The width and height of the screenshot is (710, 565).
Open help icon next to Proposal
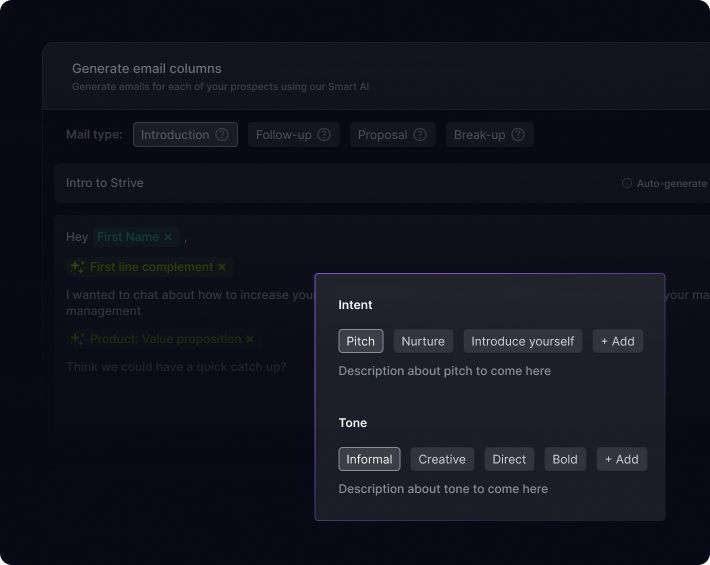(420, 134)
